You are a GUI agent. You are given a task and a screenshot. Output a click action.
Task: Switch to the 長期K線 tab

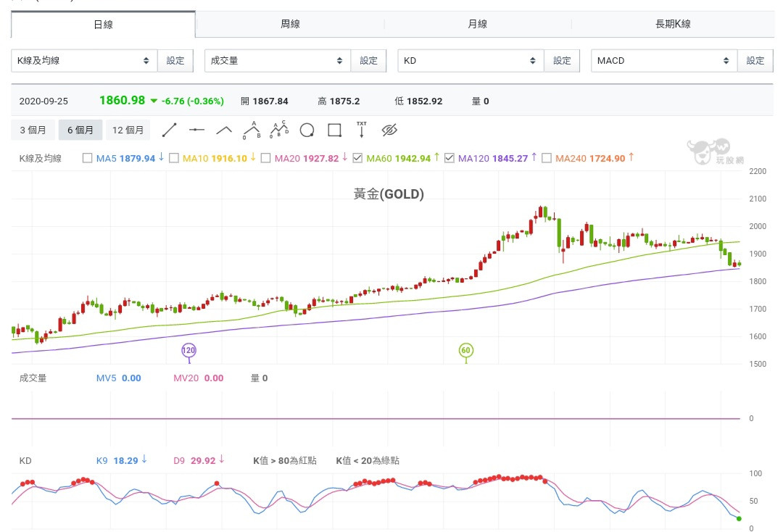point(672,24)
